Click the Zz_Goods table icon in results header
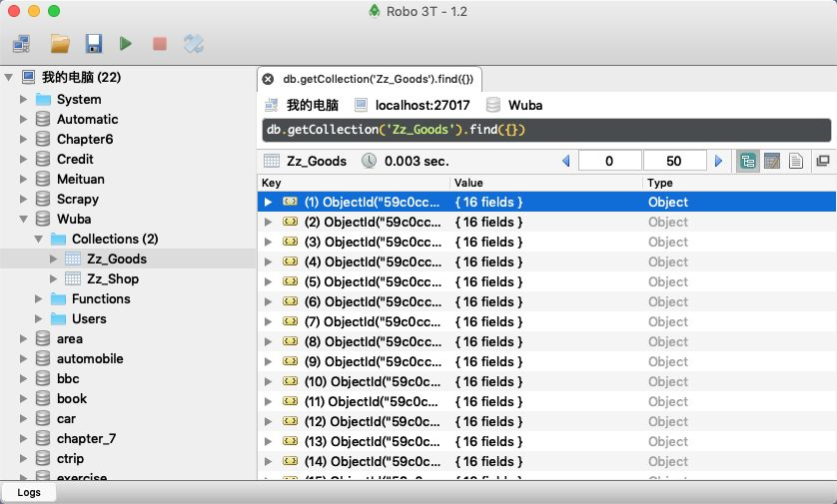This screenshot has width=837, height=504. 272,161
